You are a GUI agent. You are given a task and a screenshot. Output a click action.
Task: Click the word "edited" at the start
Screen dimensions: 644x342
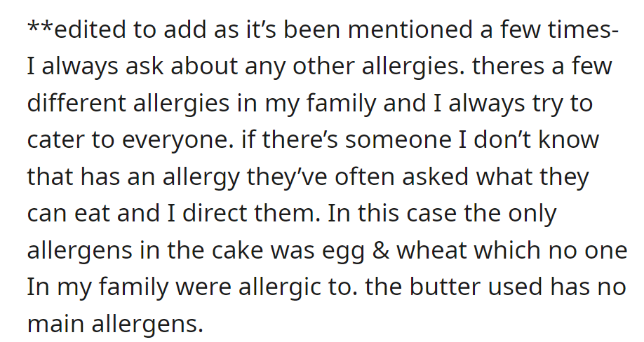pos(90,29)
